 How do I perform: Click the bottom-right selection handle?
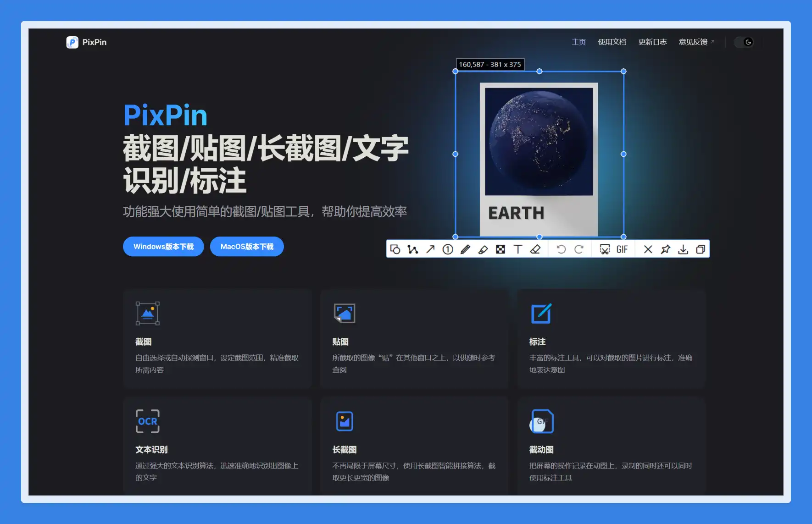(x=623, y=237)
